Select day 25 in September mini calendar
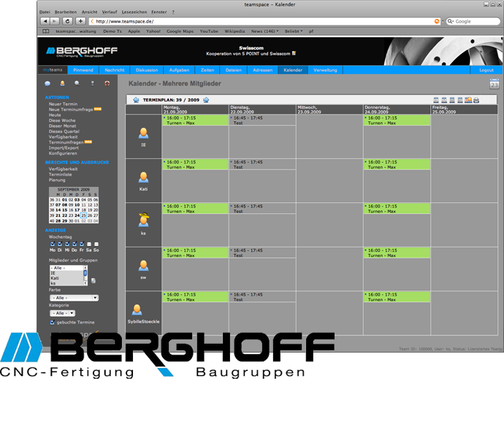This screenshot has height=438, width=504. (x=83, y=215)
